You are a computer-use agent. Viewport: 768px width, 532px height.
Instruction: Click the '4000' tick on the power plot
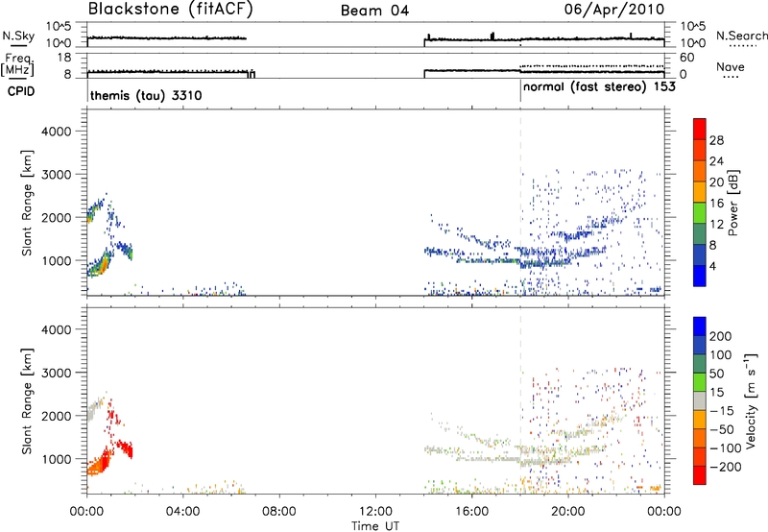pyautogui.click(x=56, y=132)
